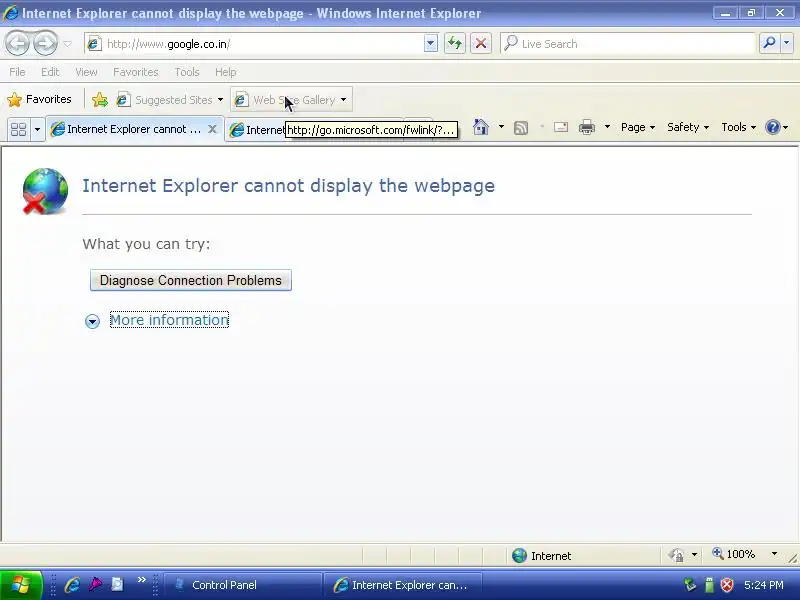Click the network connection tray icon
The width and height of the screenshot is (800, 600).
690,585
